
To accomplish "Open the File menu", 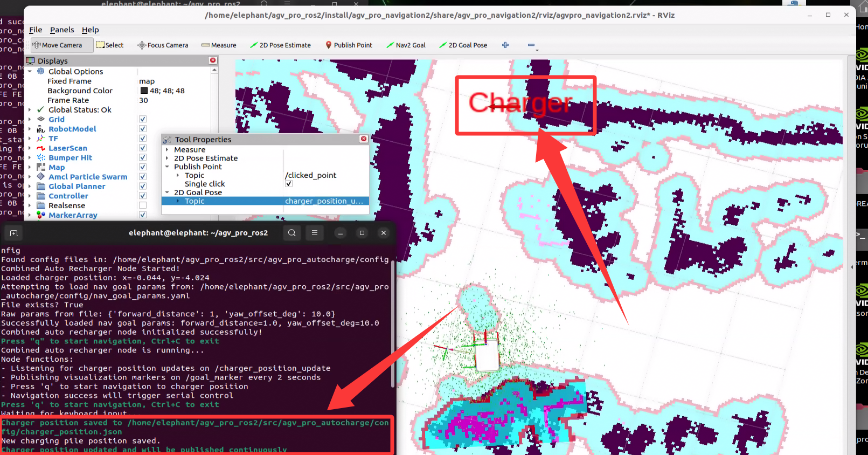I will tap(36, 30).
